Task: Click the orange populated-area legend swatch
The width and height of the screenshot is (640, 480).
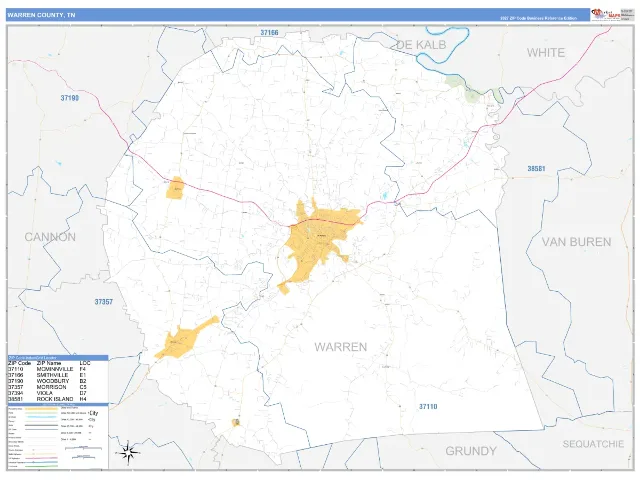Action: coord(41,409)
